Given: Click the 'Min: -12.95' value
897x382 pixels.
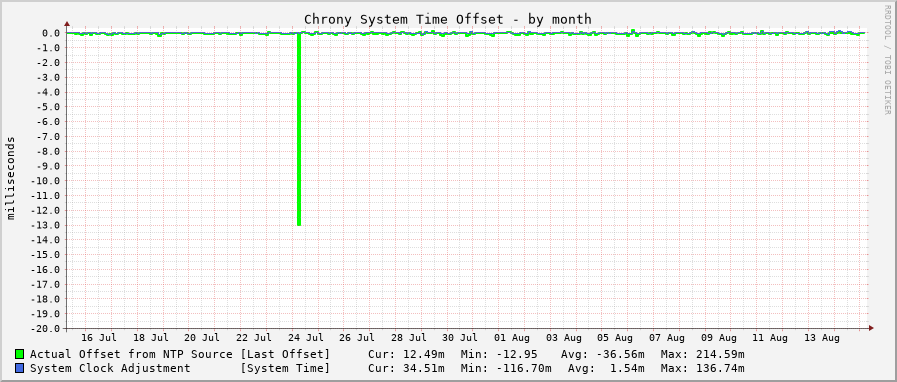Looking at the screenshot, I should point(498,355).
